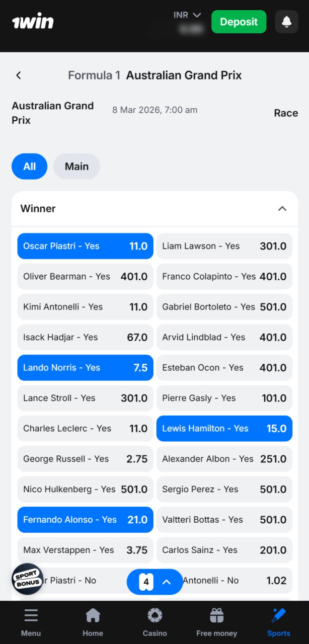Open Casino from the bottom bar
The height and width of the screenshot is (644, 309).
[x=154, y=622]
